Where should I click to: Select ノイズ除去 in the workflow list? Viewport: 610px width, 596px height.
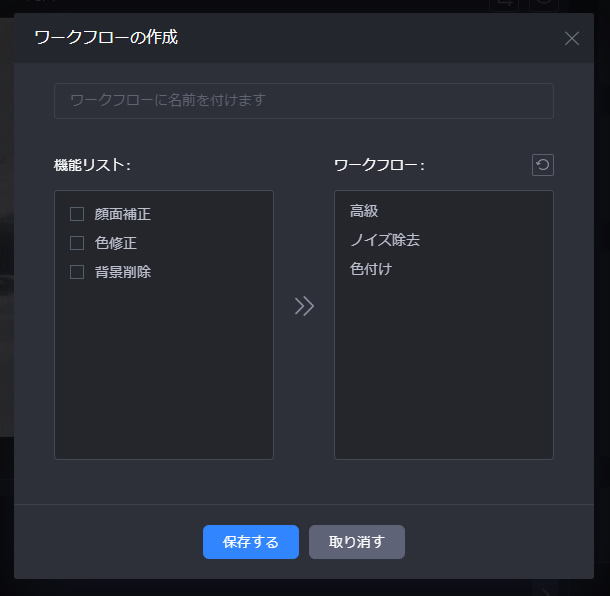pos(385,240)
